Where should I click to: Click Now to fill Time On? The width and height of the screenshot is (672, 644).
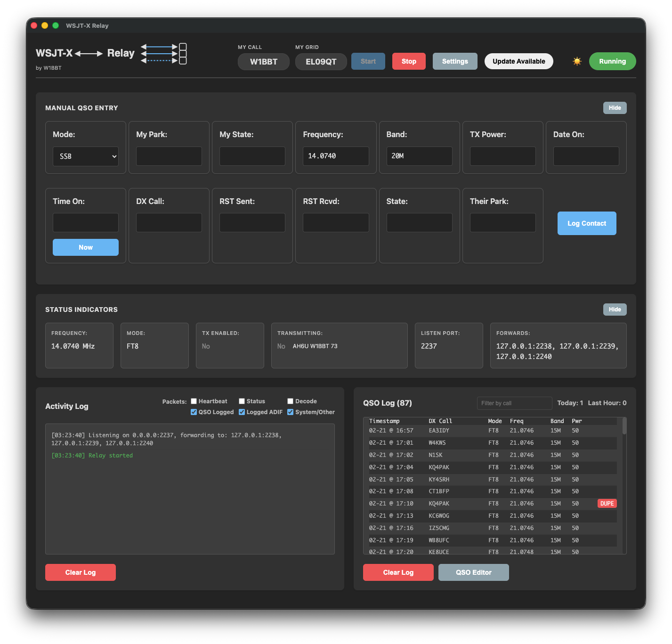tap(85, 247)
